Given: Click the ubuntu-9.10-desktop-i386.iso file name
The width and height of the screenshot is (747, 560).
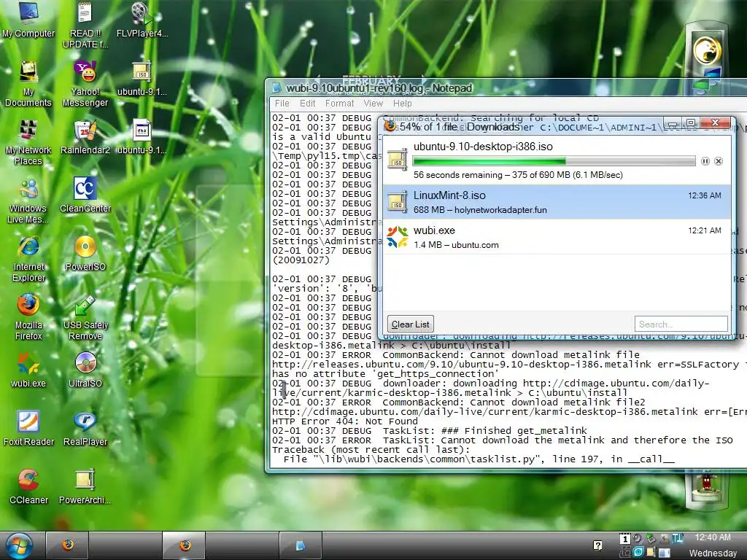Looking at the screenshot, I should point(483,147).
